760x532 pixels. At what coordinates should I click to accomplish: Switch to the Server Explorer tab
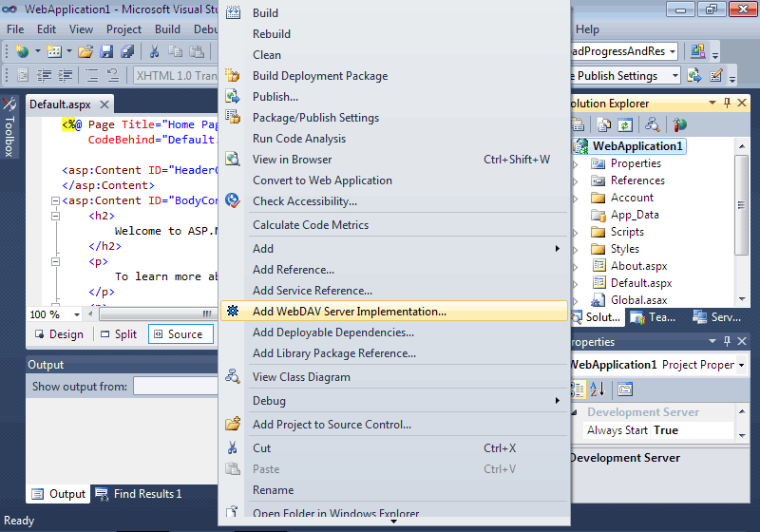(x=716, y=317)
